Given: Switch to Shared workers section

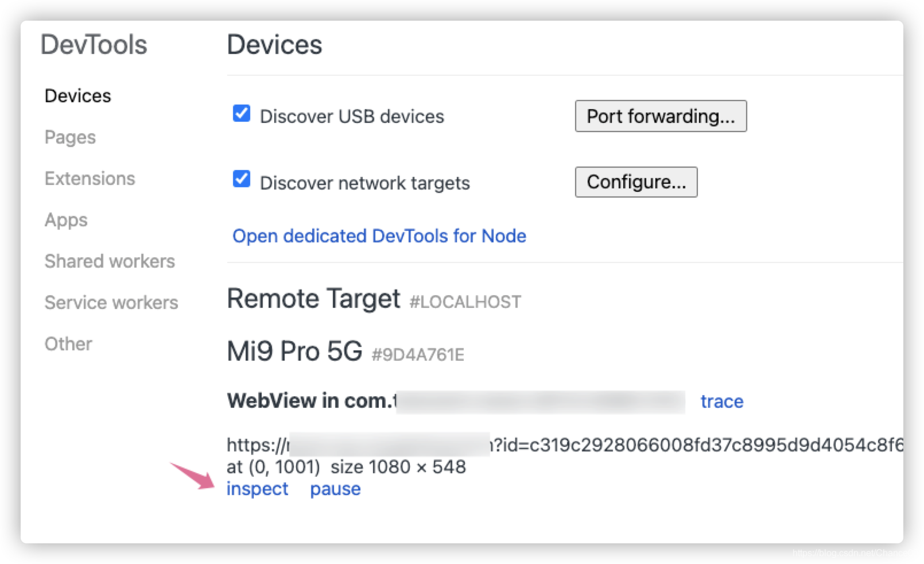Looking at the screenshot, I should coord(110,261).
